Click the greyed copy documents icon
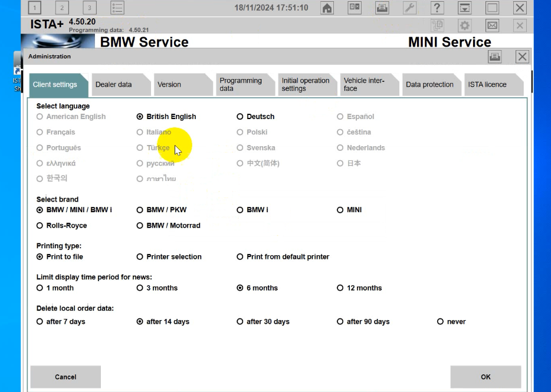 pyautogui.click(x=438, y=25)
